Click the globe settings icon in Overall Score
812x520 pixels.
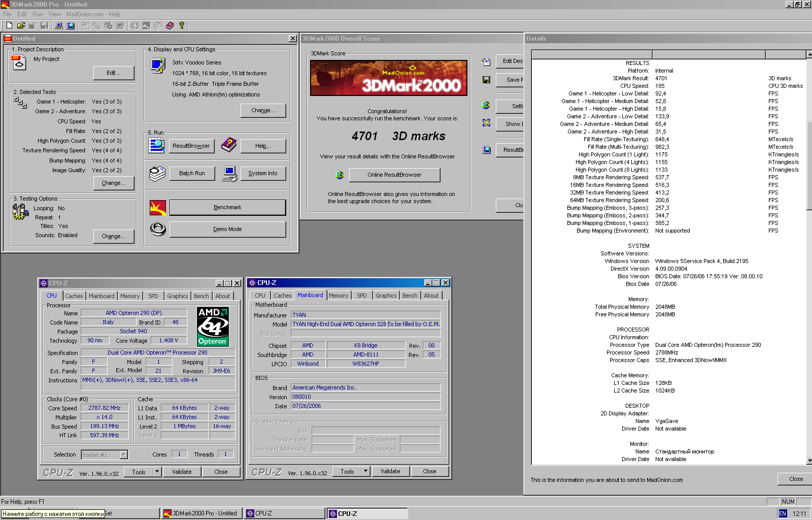pyautogui.click(x=486, y=105)
